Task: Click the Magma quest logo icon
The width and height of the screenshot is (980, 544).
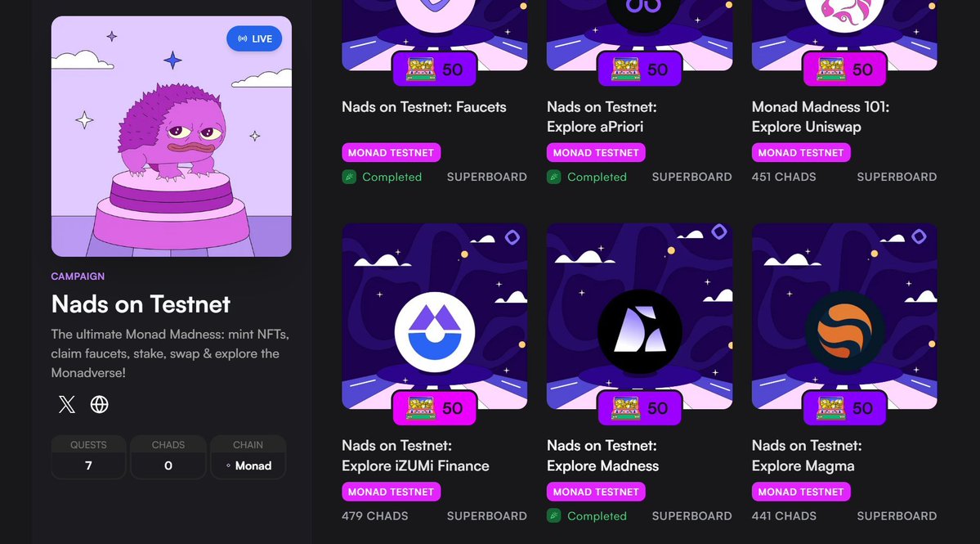Action: [844, 332]
